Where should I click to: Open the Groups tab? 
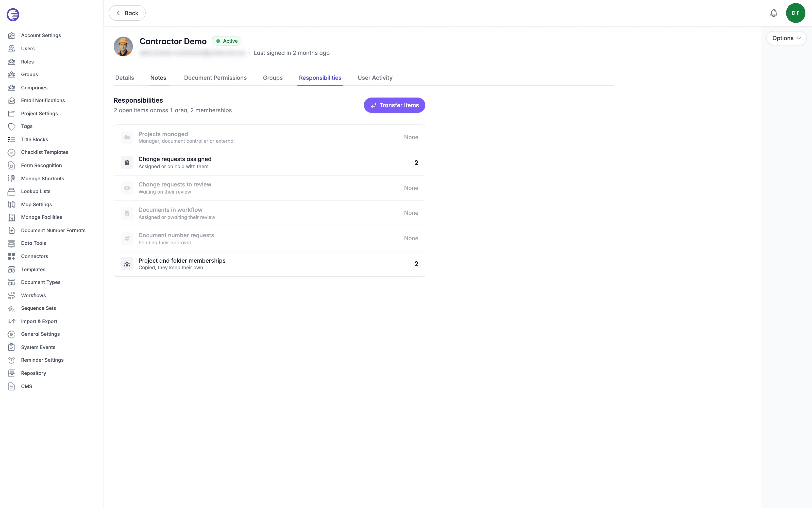[x=273, y=78]
